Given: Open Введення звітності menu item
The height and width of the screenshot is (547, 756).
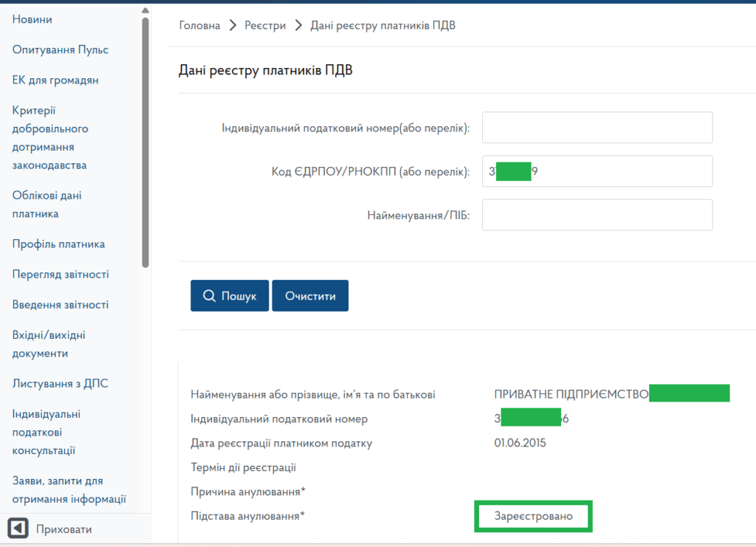Looking at the screenshot, I should [x=61, y=304].
